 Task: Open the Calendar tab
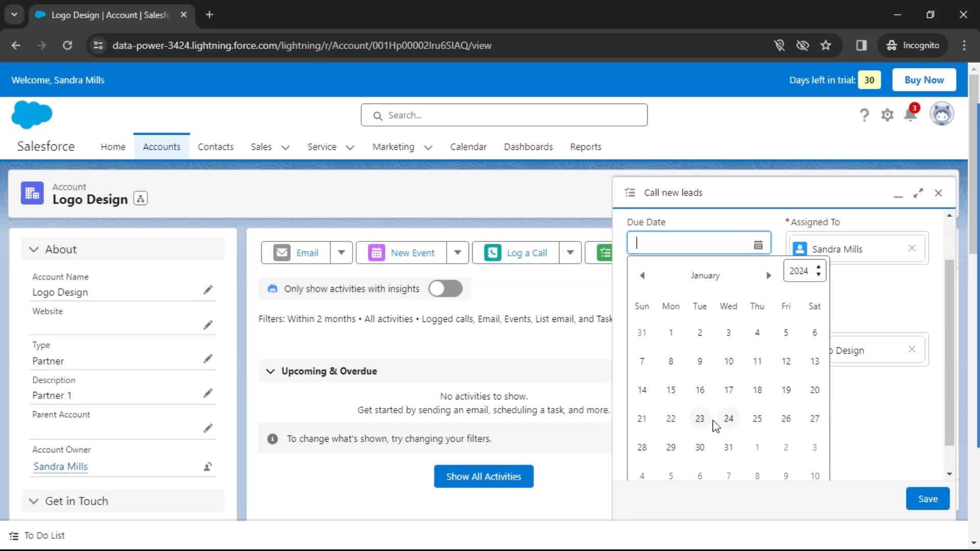coord(468,147)
